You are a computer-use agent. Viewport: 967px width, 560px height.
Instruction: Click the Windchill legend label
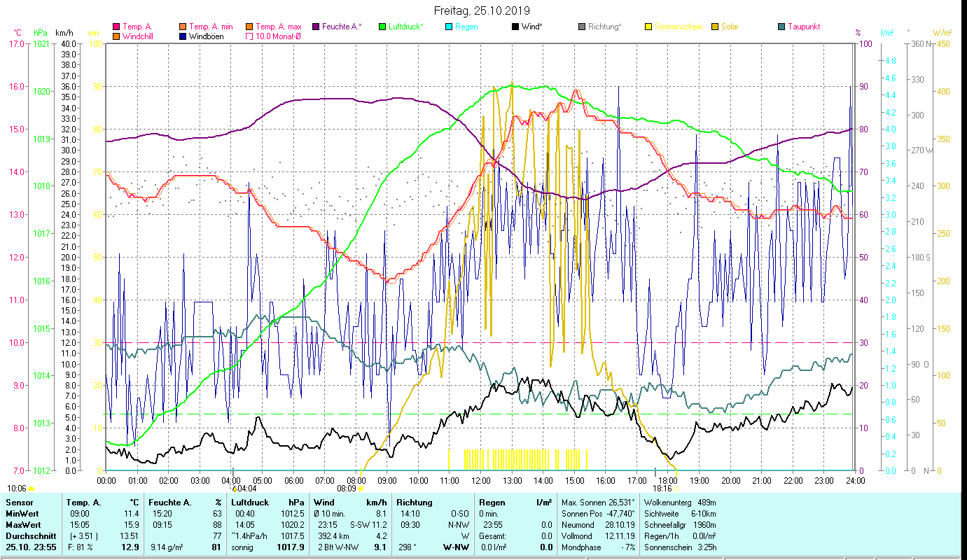click(137, 36)
